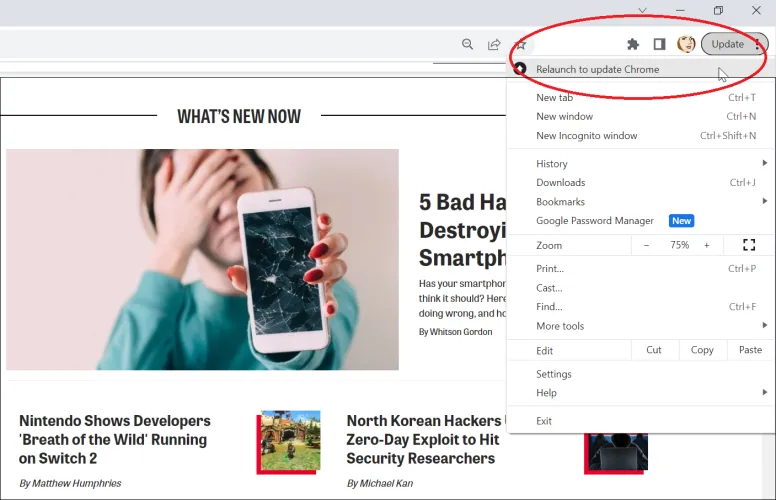This screenshot has width=776, height=500.
Task: Select New Incognito window
Action: (x=587, y=136)
